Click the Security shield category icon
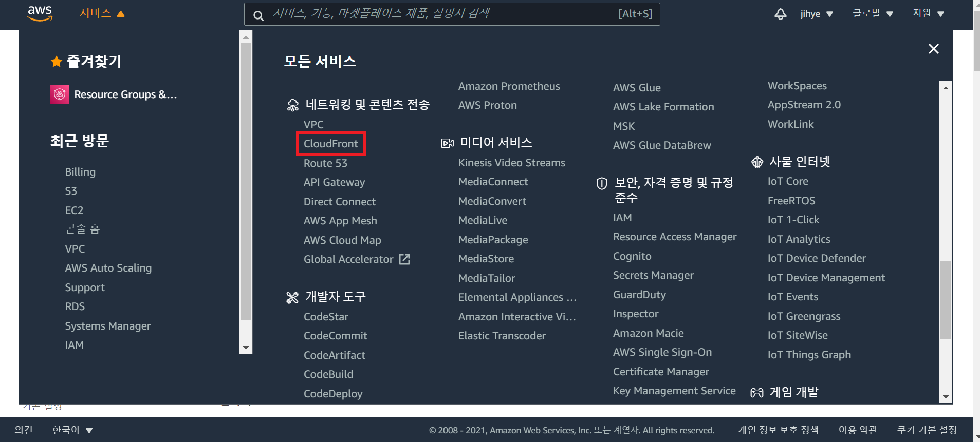The width and height of the screenshot is (980, 442). (x=602, y=183)
